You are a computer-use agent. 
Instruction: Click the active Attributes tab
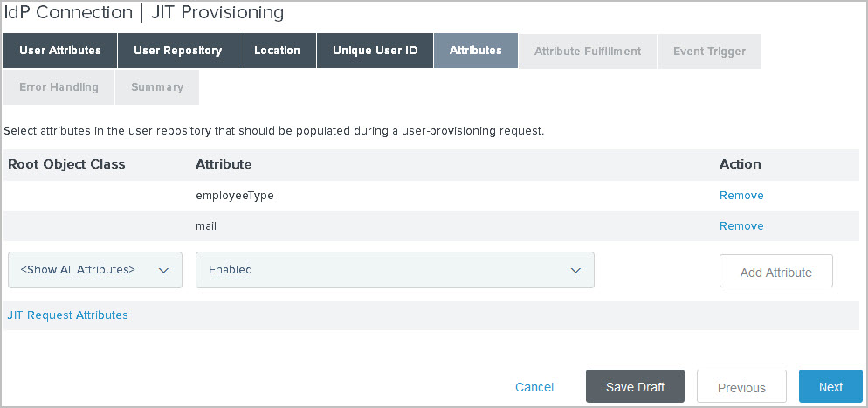[475, 51]
